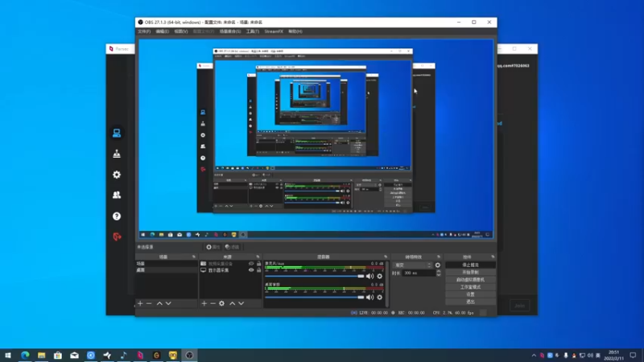Open the clock showing 20:51 in the taskbar
The image size is (644, 362).
pyautogui.click(x=614, y=356)
